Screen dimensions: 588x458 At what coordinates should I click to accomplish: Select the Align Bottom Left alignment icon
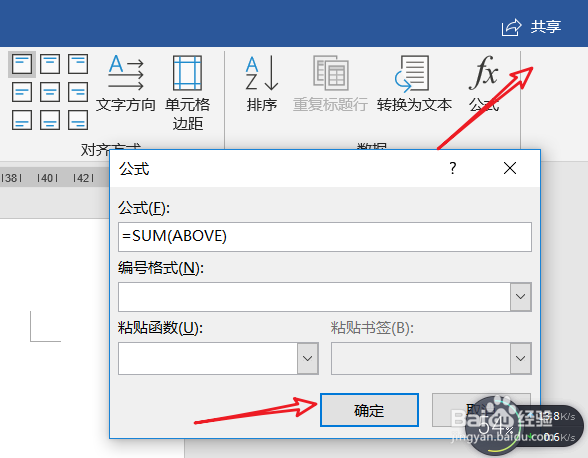22,120
